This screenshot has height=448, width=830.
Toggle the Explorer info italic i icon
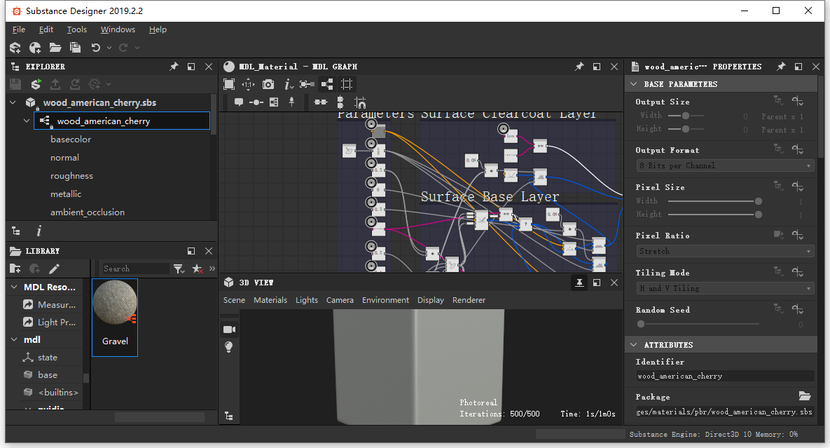coord(39,231)
